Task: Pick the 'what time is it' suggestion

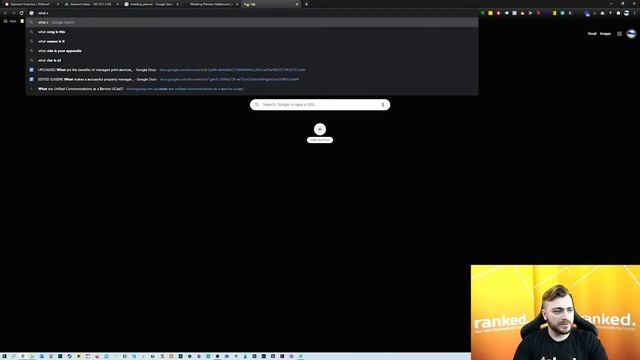Action: (252, 60)
